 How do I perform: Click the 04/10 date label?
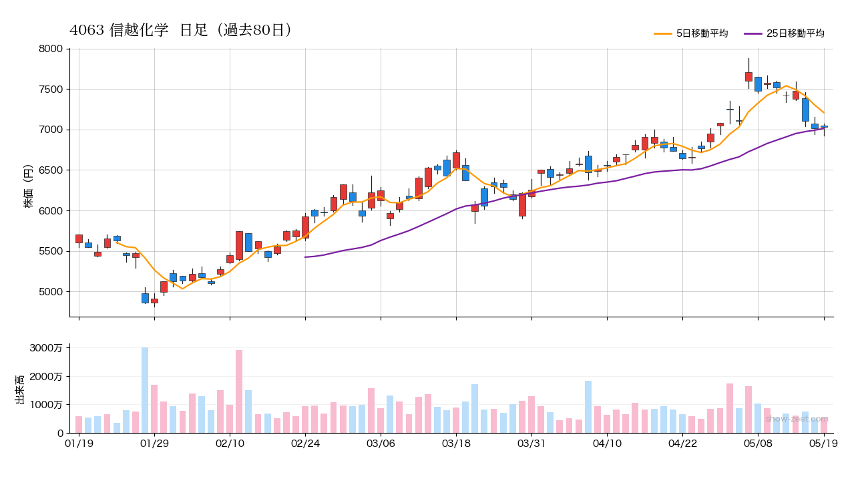tap(607, 442)
